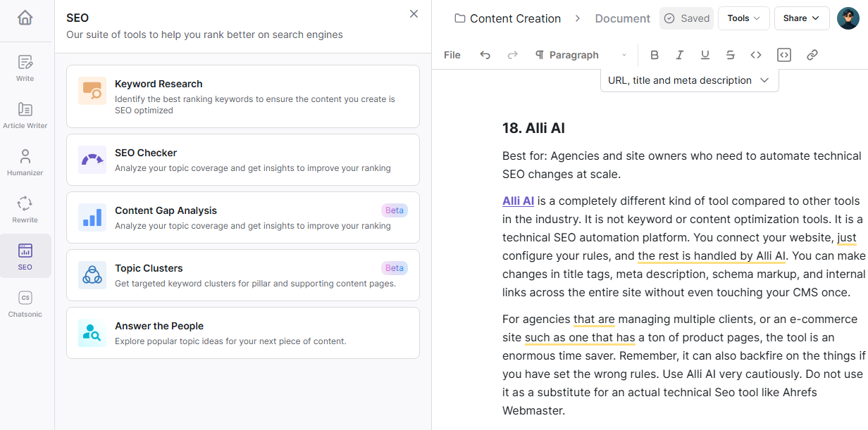Undo the last edit
Viewport: 868px width, 430px height.
(x=485, y=55)
